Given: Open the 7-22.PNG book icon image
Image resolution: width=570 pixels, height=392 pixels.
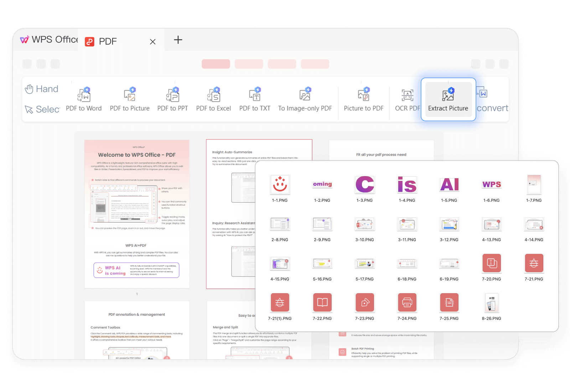Looking at the screenshot, I should pyautogui.click(x=322, y=303).
